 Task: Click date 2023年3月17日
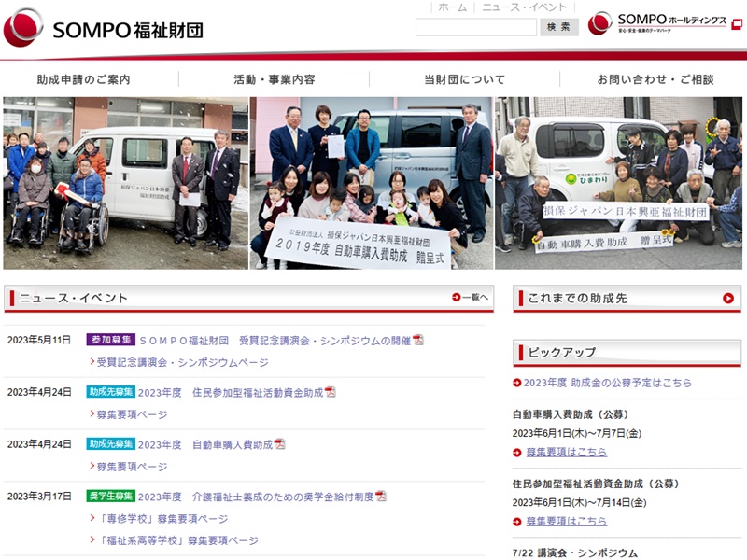39,497
